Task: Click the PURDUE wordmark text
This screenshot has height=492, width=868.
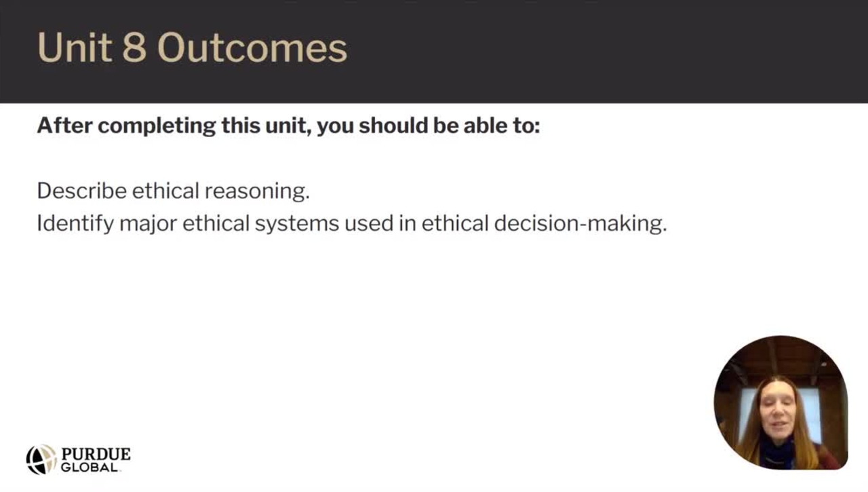Action: point(96,454)
